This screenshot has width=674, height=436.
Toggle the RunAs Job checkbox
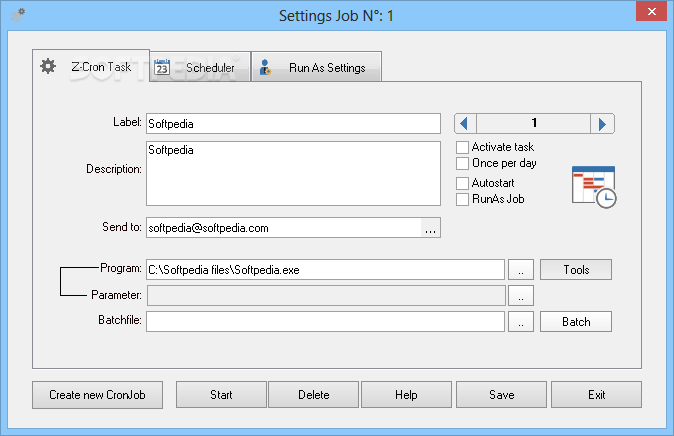[x=463, y=199]
